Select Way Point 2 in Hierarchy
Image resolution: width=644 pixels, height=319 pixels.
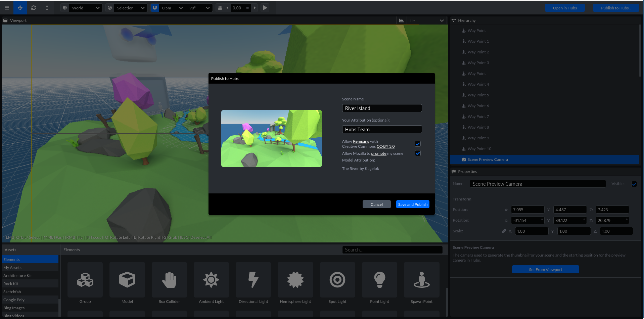tap(545, 52)
